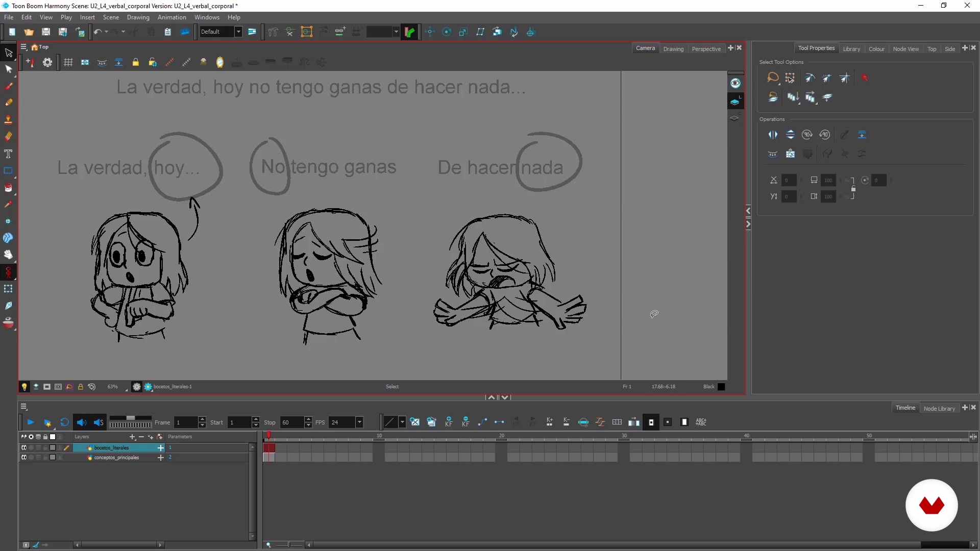980x551 pixels.
Task: Toggle visibility of bocetos_literales layer
Action: pyautogui.click(x=23, y=447)
